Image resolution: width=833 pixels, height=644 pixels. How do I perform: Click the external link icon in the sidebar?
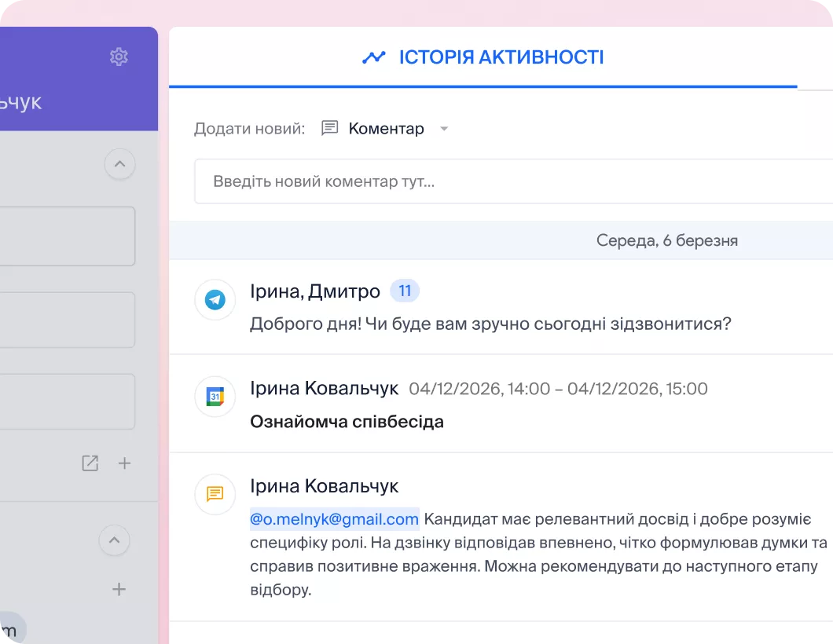pos(90,463)
